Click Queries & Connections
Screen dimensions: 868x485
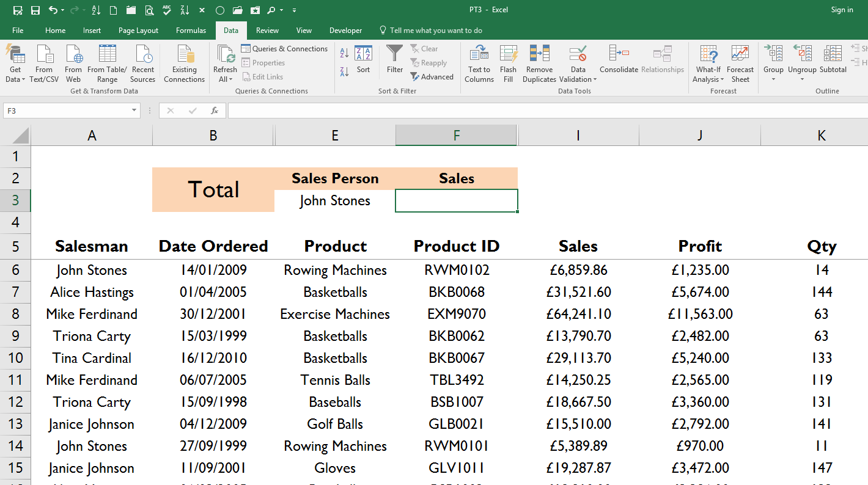coord(284,48)
